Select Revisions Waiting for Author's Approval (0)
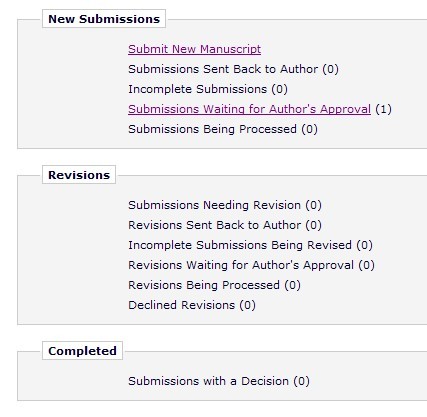The image size is (427, 417). coord(251,265)
